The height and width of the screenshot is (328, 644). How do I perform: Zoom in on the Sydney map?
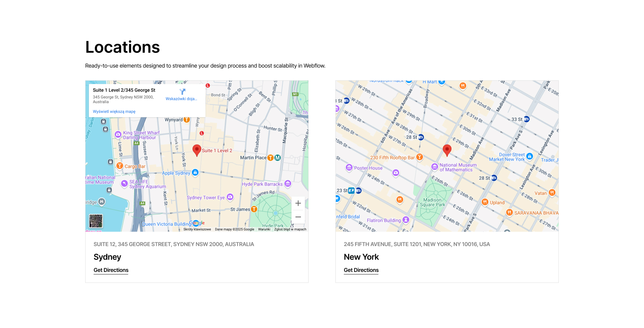(298, 203)
